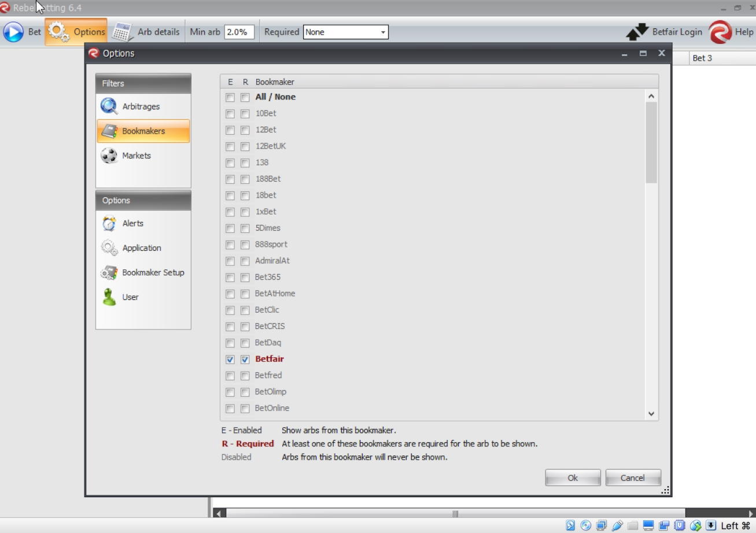Check Required box for BetClic
Image resolution: width=756 pixels, height=533 pixels.
pyautogui.click(x=245, y=310)
